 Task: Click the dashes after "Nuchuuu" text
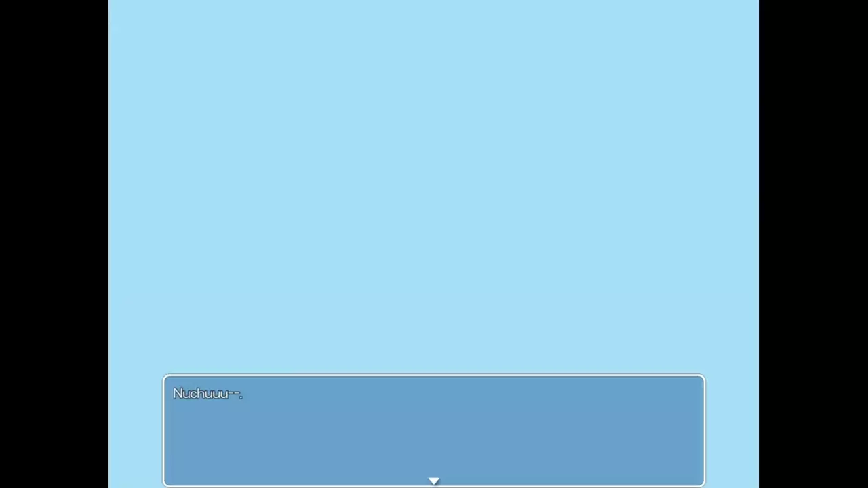(x=235, y=394)
